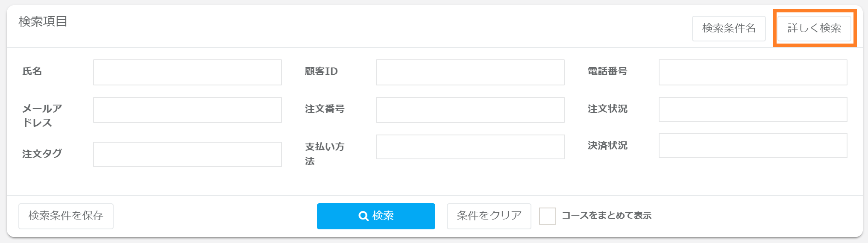
Task: Click the 電話番号 field label
Action: coord(607,71)
